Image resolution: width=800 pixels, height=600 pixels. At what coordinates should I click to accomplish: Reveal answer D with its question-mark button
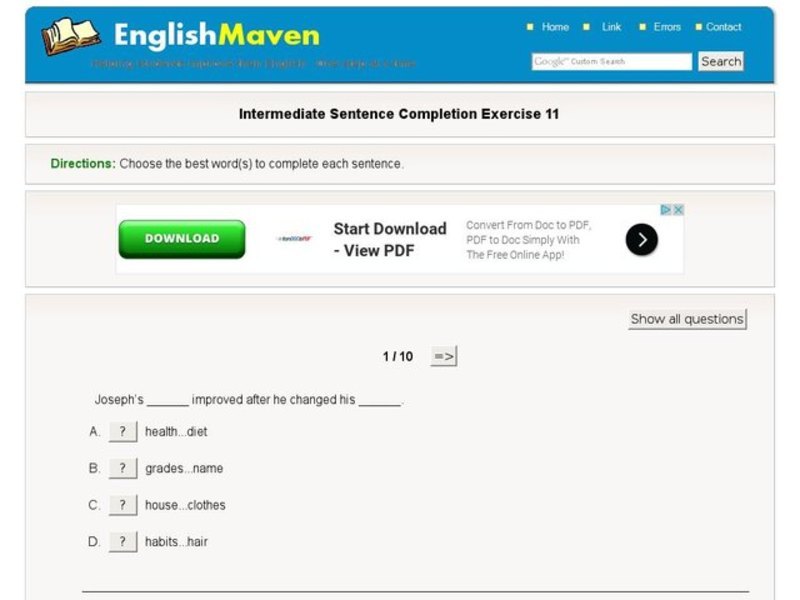[x=122, y=541]
